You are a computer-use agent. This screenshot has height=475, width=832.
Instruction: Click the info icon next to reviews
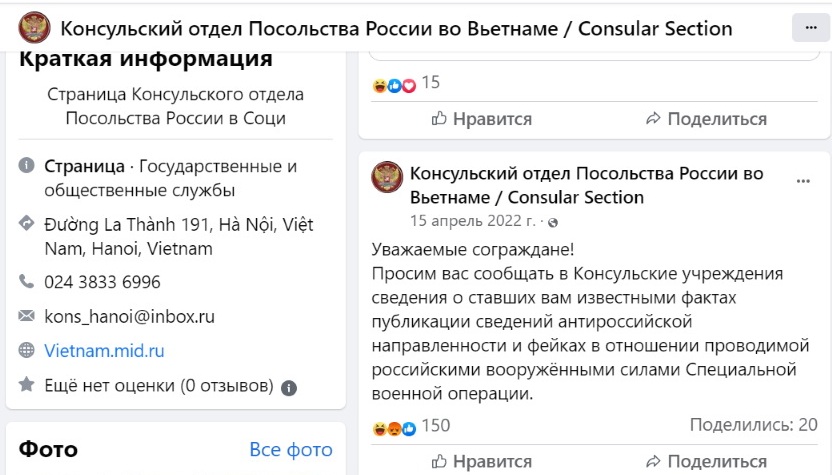point(289,386)
